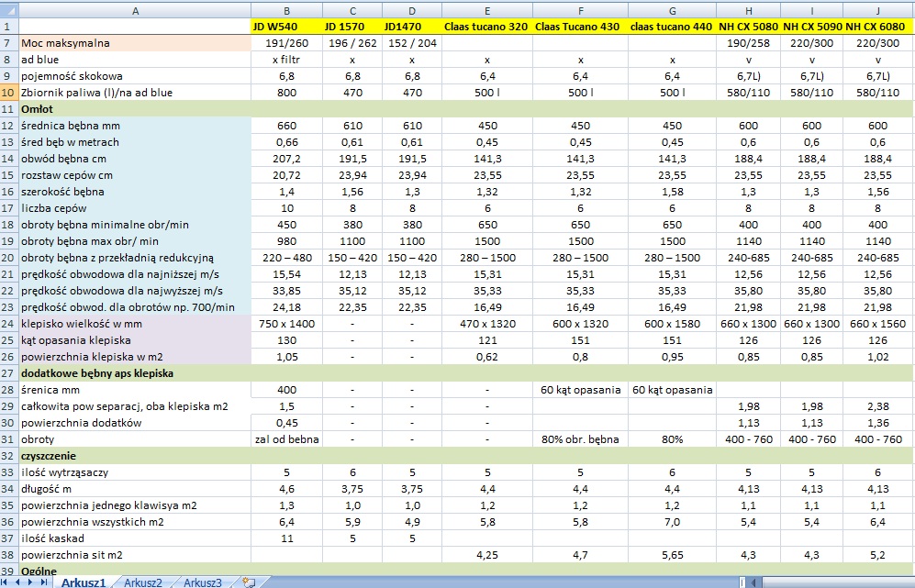The width and height of the screenshot is (915, 588).
Task: Select the 'czyszczenie' section header cell
Action: point(136,456)
